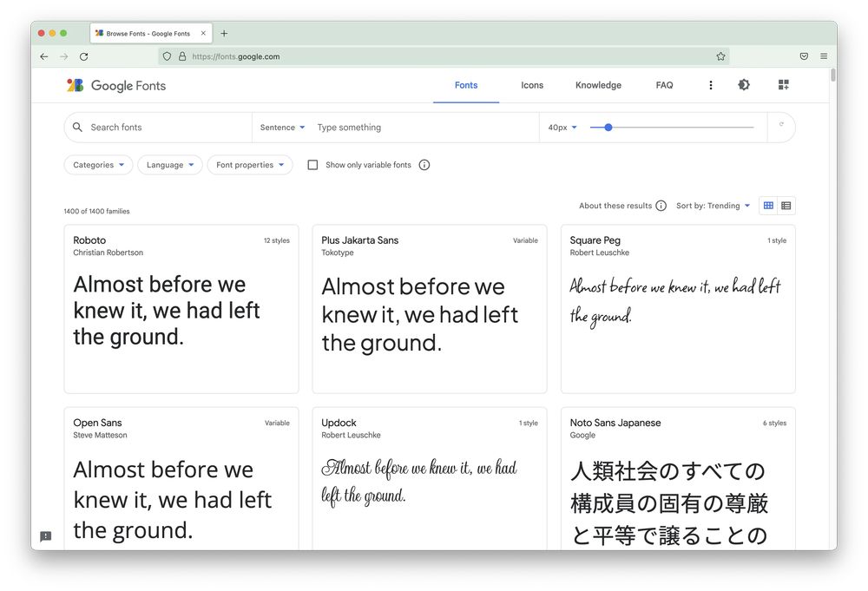868x591 pixels.
Task: Open the Google apps grid icon
Action: pyautogui.click(x=782, y=85)
